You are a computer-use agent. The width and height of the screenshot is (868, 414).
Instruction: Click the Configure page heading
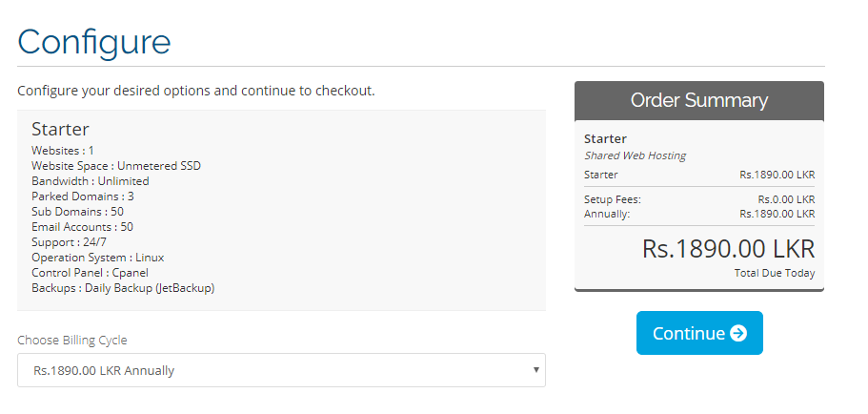point(94,41)
